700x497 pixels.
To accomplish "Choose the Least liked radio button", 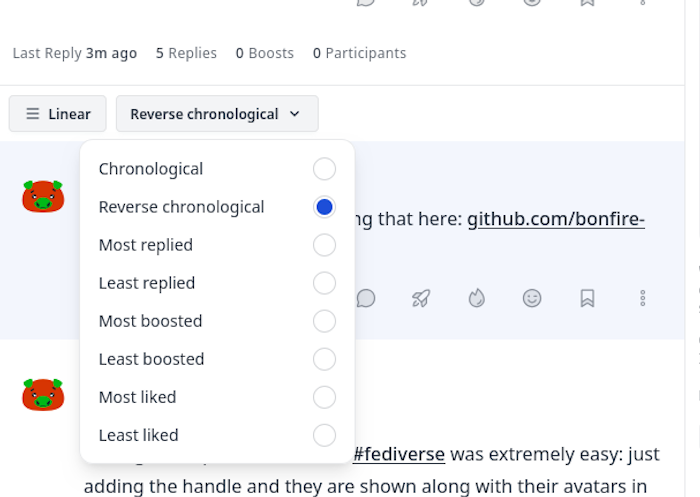I will 324,435.
